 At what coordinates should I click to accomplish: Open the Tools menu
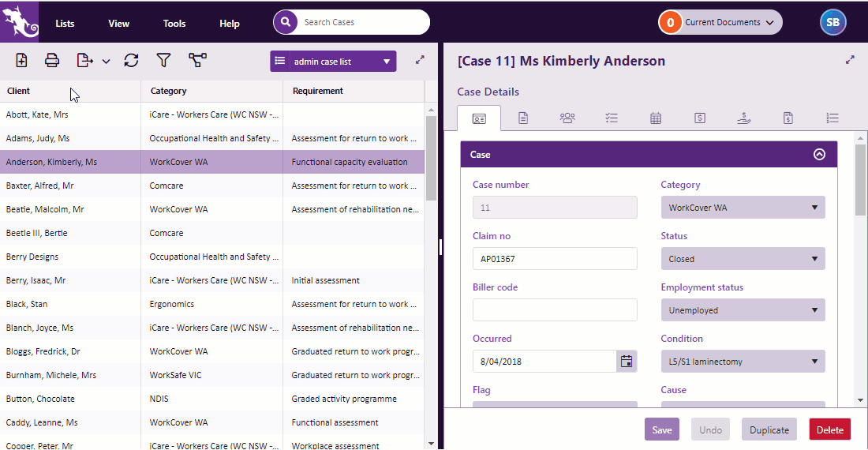click(174, 23)
